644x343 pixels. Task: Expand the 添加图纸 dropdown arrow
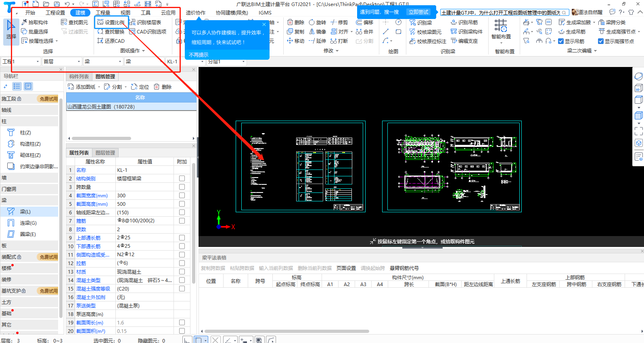click(99, 87)
